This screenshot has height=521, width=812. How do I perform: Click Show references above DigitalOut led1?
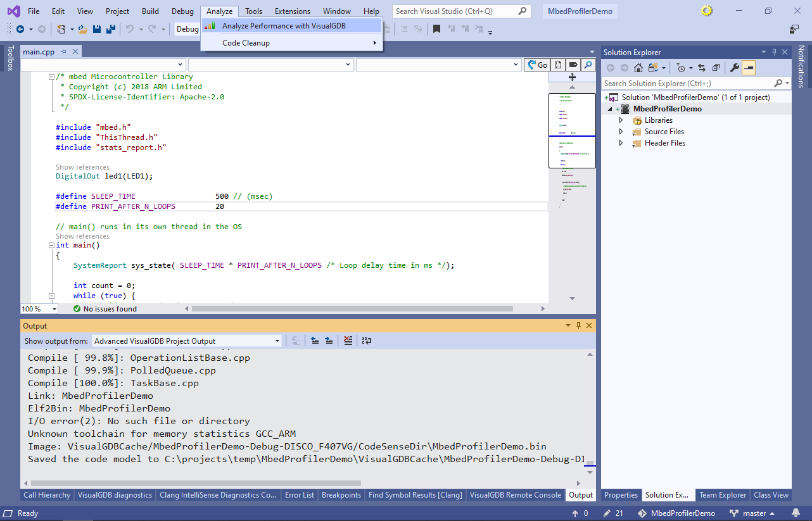82,167
